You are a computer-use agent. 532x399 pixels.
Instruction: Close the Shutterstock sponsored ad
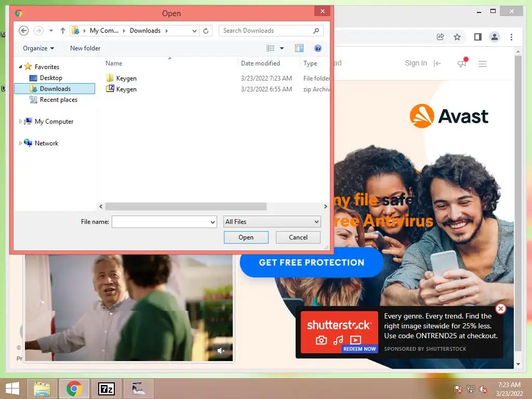500,309
